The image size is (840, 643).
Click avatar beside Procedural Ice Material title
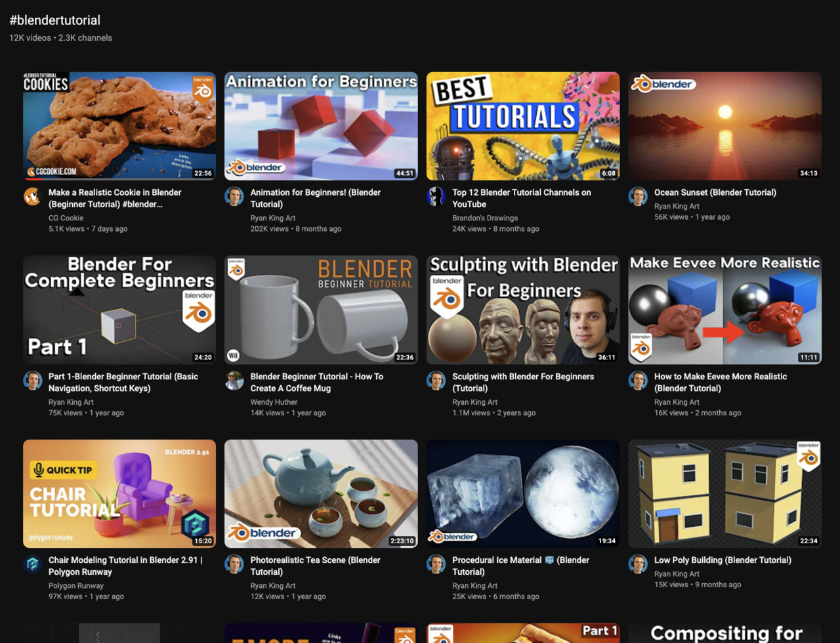coord(436,564)
